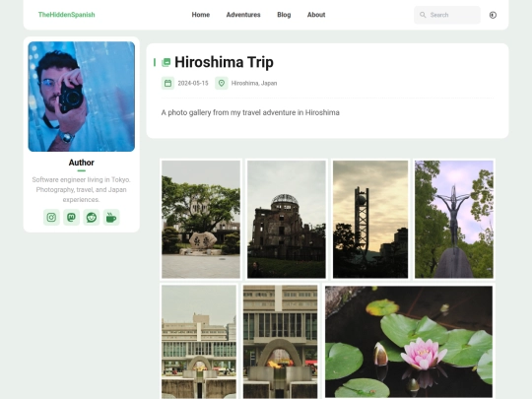The height and width of the screenshot is (399, 532).
Task: Open the sunset clock tower photo
Action: (370, 219)
